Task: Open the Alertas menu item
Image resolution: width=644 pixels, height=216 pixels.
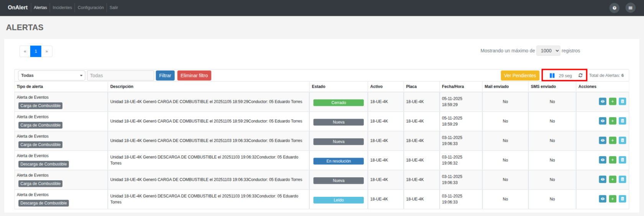Action: click(x=40, y=8)
